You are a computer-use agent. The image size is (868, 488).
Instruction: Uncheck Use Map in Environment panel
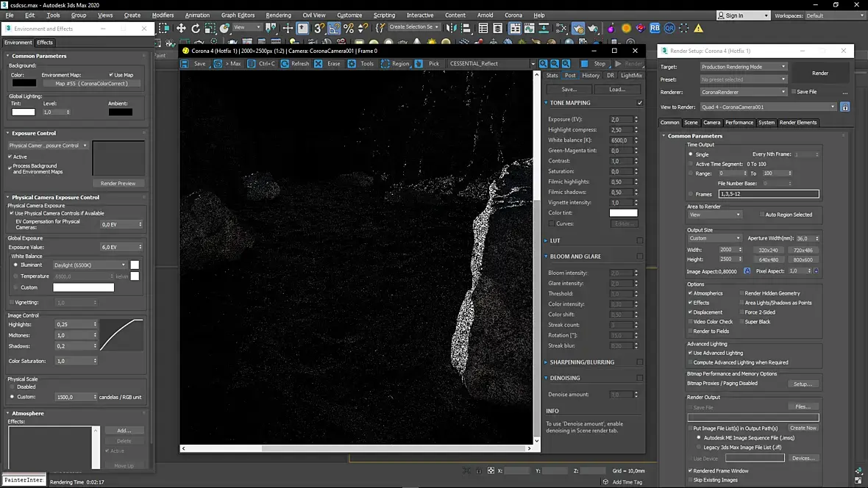[x=111, y=75]
